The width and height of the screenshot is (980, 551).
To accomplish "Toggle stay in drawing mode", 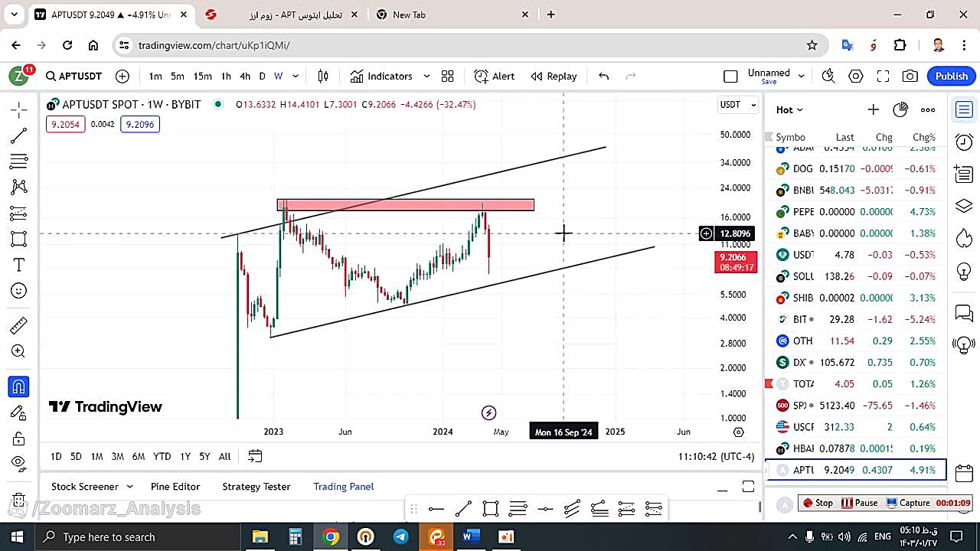I will pyautogui.click(x=19, y=412).
